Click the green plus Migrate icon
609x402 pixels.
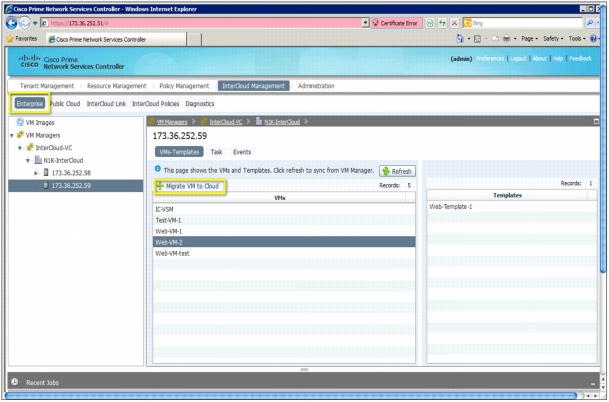click(x=160, y=186)
